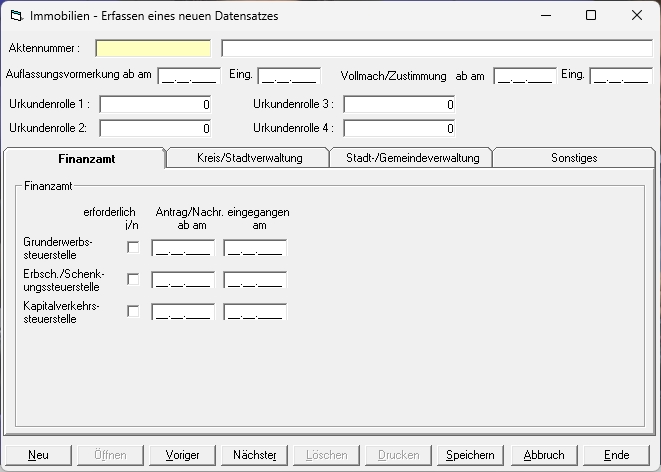
Task: Toggle Erbsch./Schenkungssteuerstelle erforderlich checkbox
Action: tap(133, 280)
